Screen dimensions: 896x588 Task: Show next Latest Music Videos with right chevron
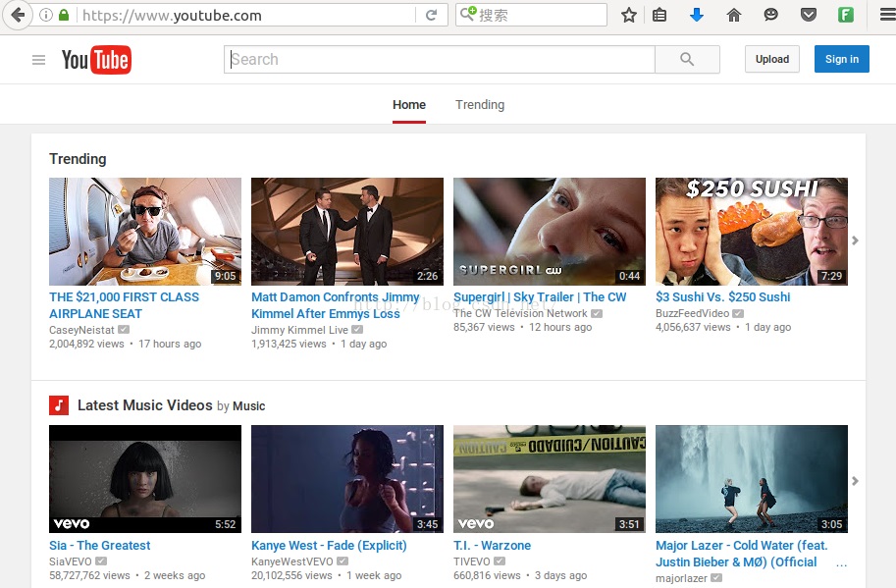click(x=855, y=481)
